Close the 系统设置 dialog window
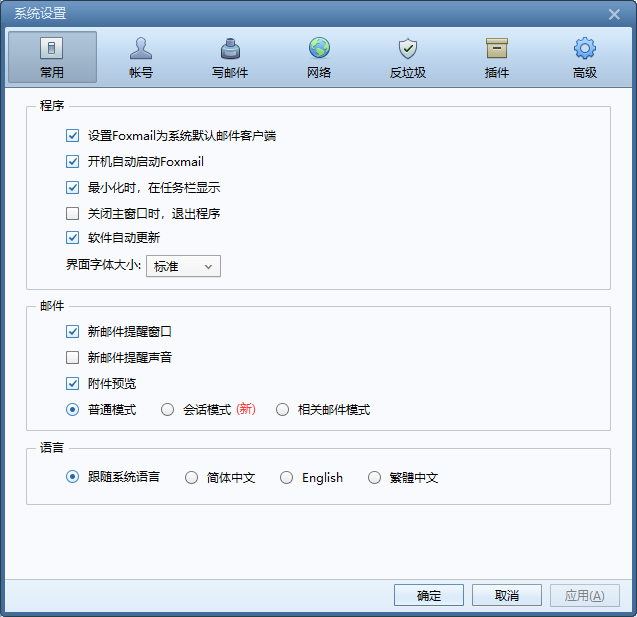Viewport: 637px width, 617px height. click(614, 13)
